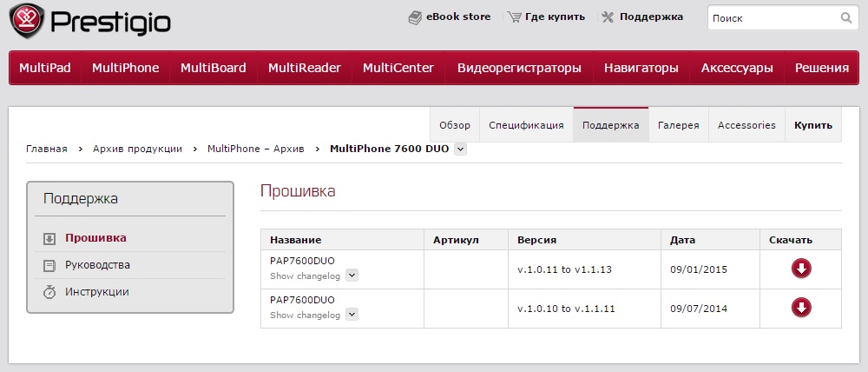Click the Инструкции stopwatch icon
This screenshot has width=868, height=372.
click(49, 292)
